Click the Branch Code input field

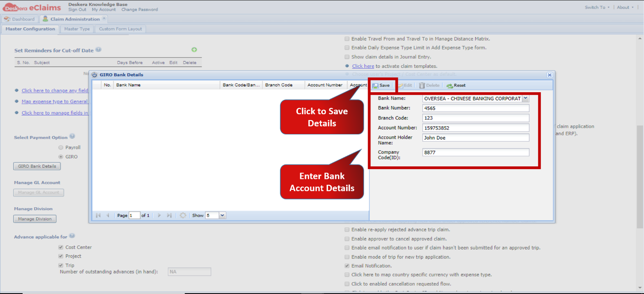pyautogui.click(x=476, y=118)
